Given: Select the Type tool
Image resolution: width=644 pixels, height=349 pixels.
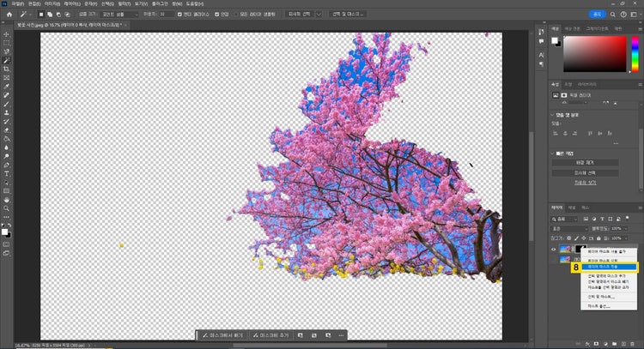Looking at the screenshot, I should 7,173.
